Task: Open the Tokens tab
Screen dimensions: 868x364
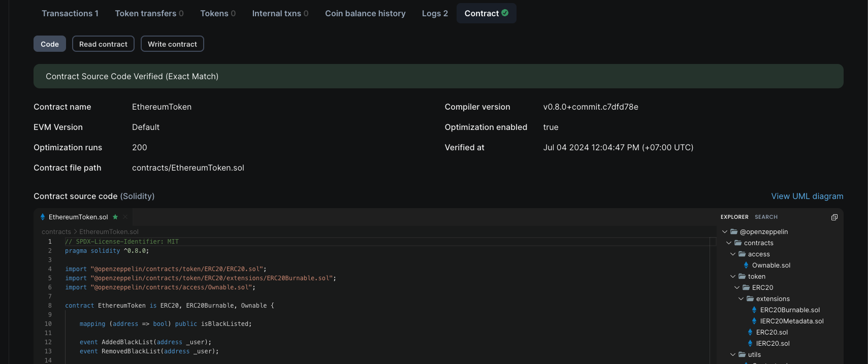Action: point(218,13)
